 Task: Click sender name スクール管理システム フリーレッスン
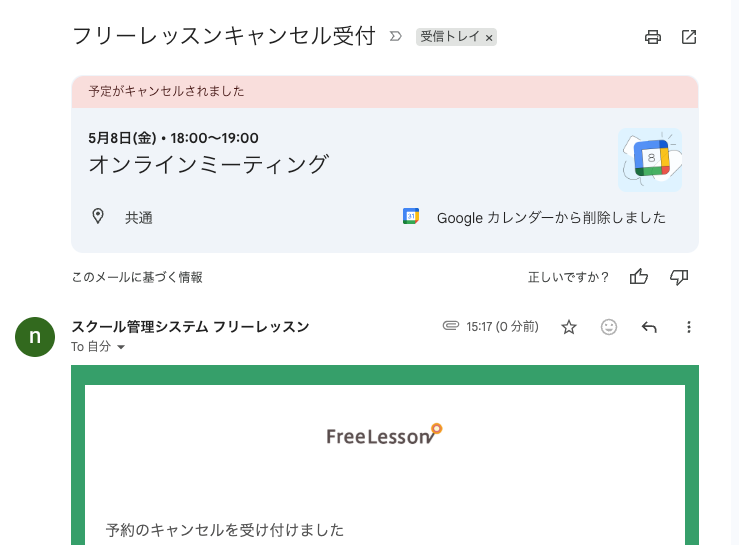pyautogui.click(x=190, y=326)
